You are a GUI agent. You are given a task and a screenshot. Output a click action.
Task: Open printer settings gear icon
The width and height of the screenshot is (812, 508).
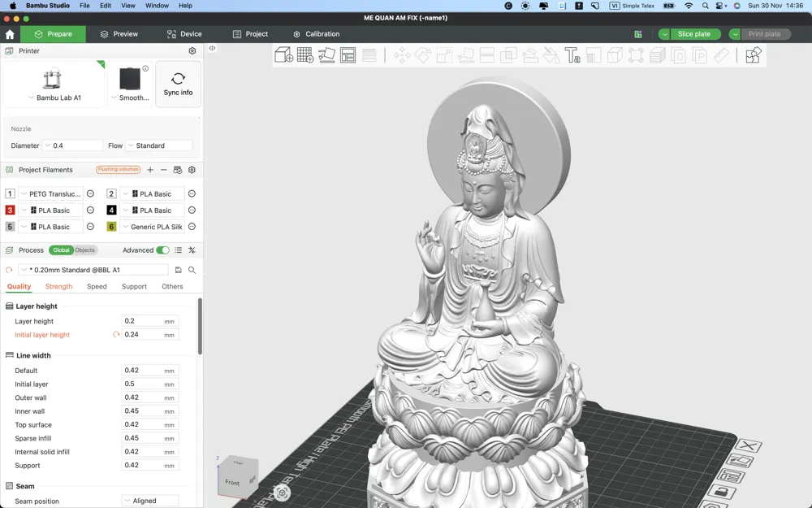click(x=192, y=50)
